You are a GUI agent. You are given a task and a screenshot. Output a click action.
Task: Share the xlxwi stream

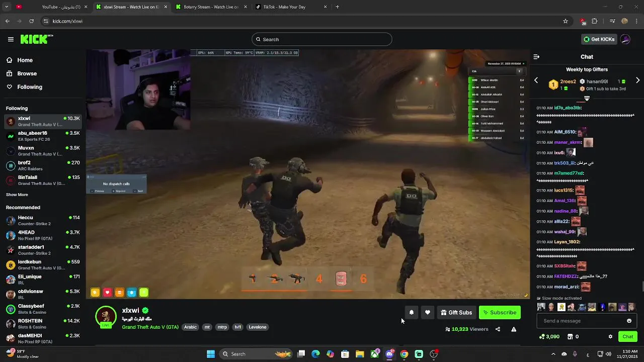tap(498, 329)
